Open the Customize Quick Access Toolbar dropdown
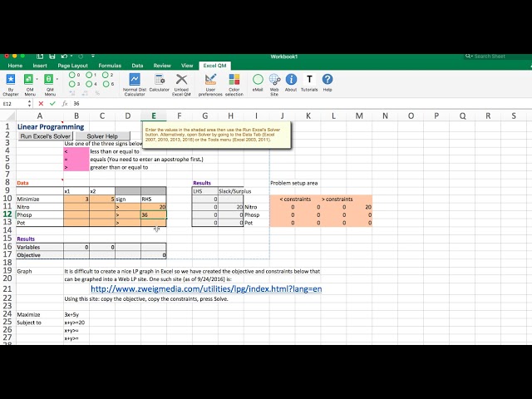 [93, 57]
